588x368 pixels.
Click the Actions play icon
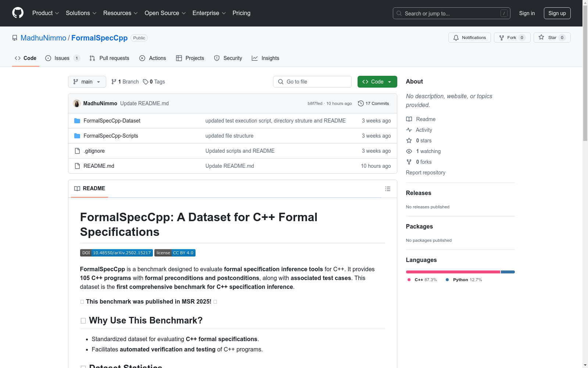coord(142,58)
